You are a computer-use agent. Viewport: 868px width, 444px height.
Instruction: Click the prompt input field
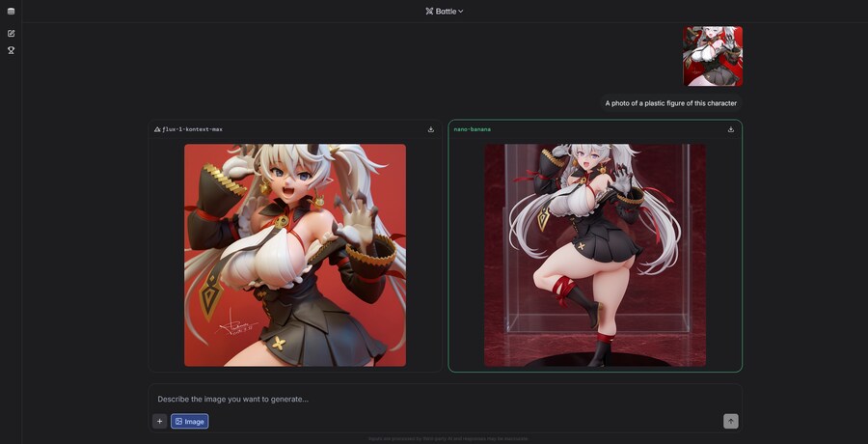[x=445, y=399]
